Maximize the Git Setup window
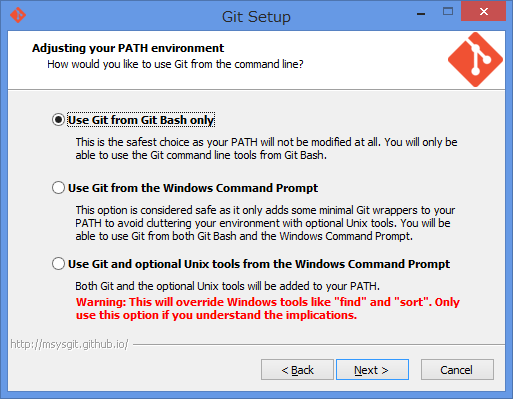 coord(448,12)
